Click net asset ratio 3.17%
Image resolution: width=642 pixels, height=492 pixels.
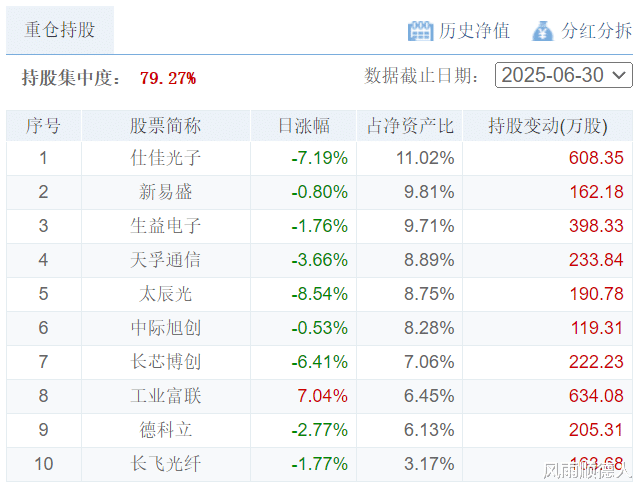click(x=429, y=464)
